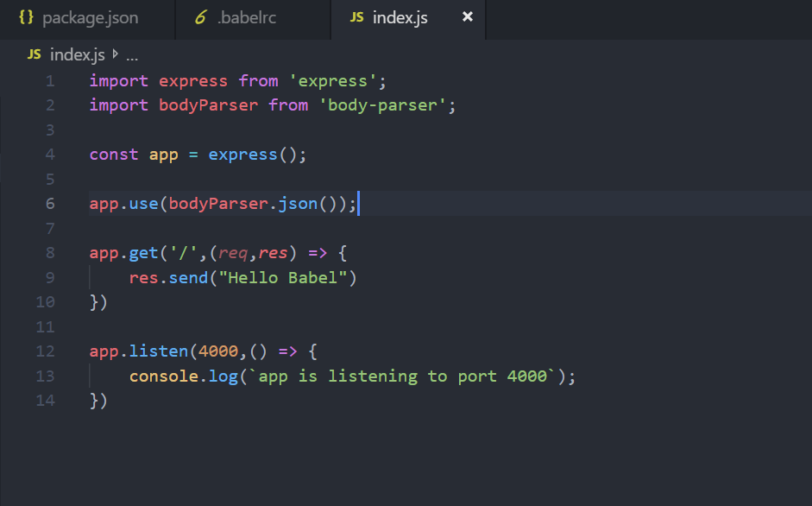Select line number 6 in the gutter
Viewport: 812px width, 506px height.
[50, 204]
